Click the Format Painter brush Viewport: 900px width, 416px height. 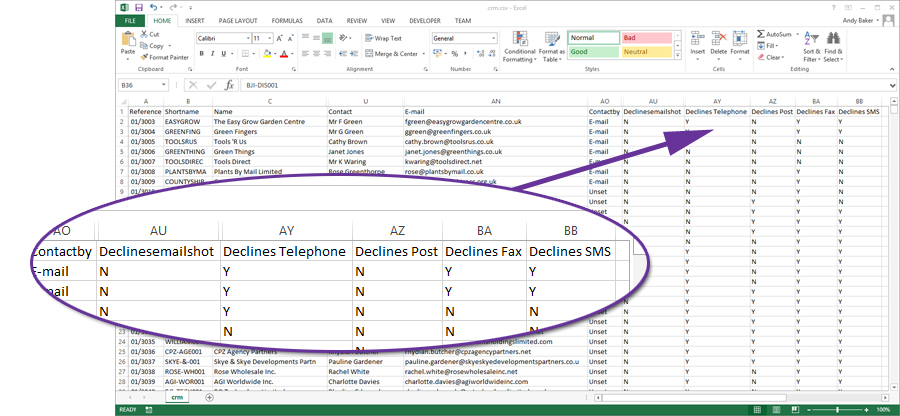coord(164,57)
